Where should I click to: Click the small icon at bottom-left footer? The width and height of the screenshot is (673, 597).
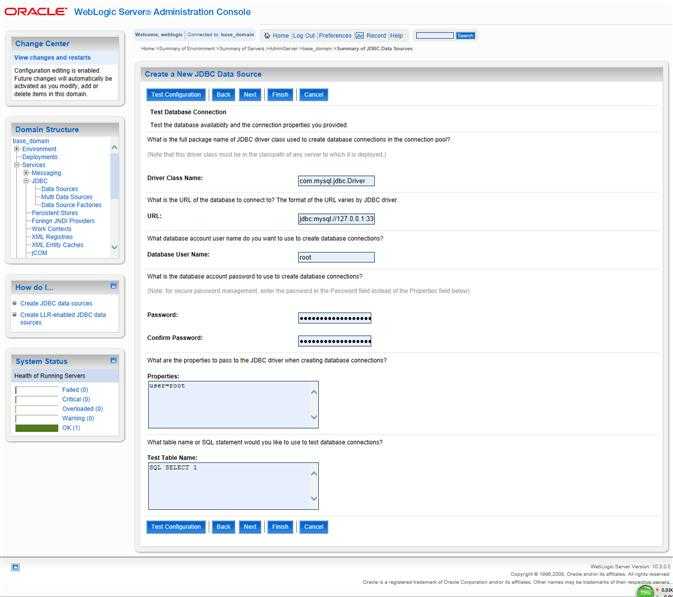(15, 567)
